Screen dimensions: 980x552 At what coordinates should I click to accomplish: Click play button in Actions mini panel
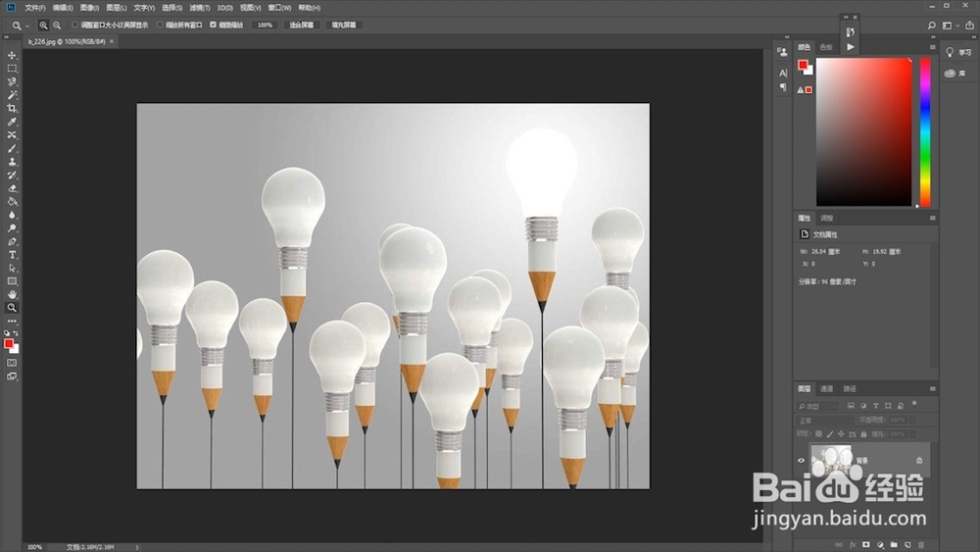point(850,47)
